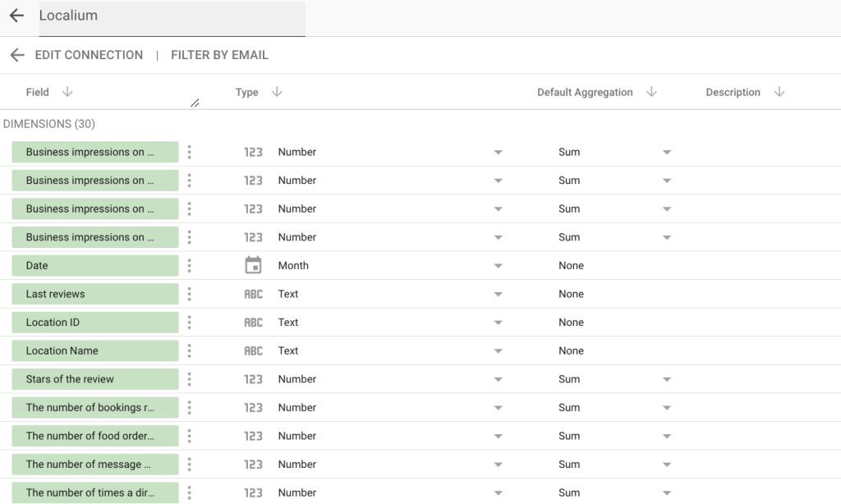
Task: Open aggregation dropdown for number of food orders
Action: point(667,437)
